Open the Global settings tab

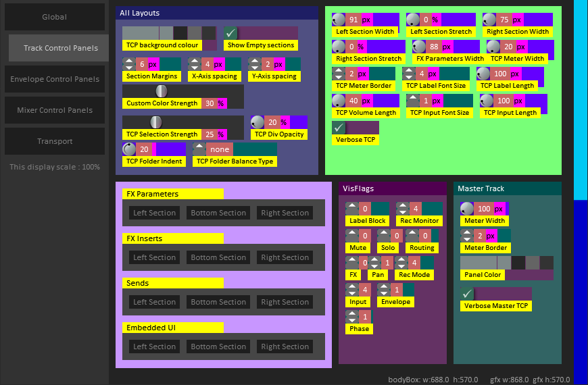pos(55,17)
